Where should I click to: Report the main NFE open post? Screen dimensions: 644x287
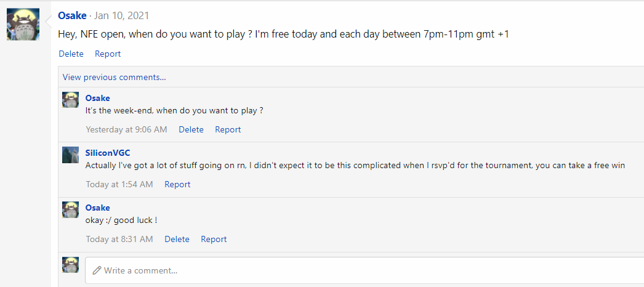(108, 54)
